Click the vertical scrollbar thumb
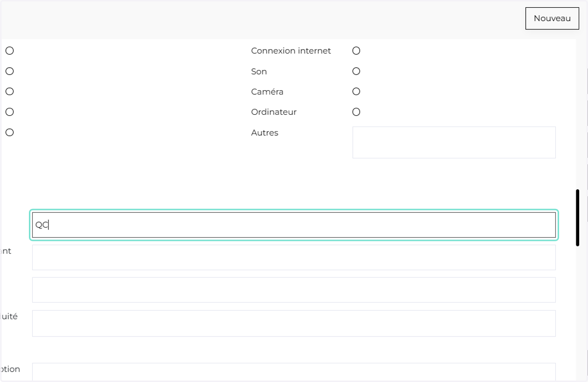The image size is (588, 382). pos(578,217)
